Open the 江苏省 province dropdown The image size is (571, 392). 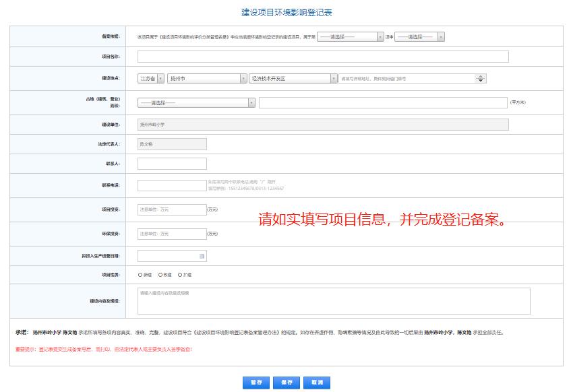[x=150, y=78]
